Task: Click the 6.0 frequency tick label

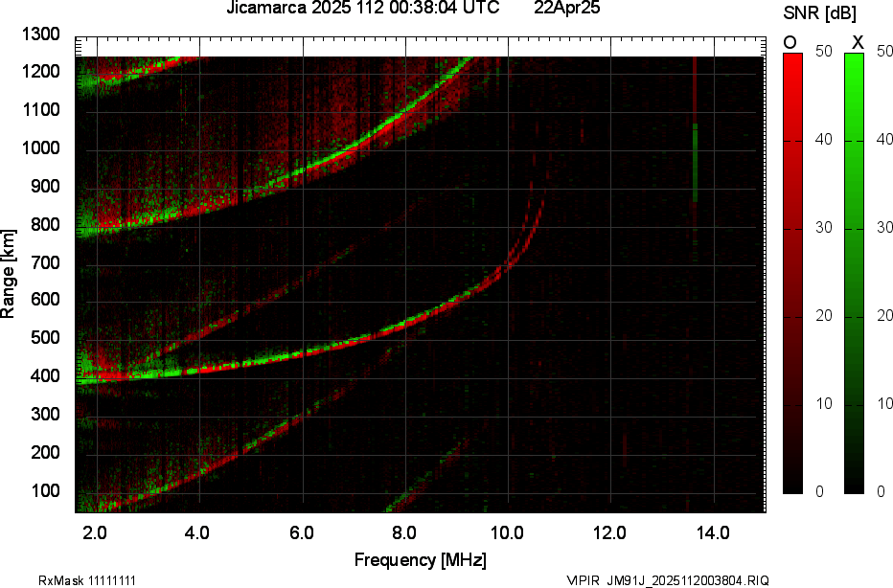Action: click(x=301, y=532)
